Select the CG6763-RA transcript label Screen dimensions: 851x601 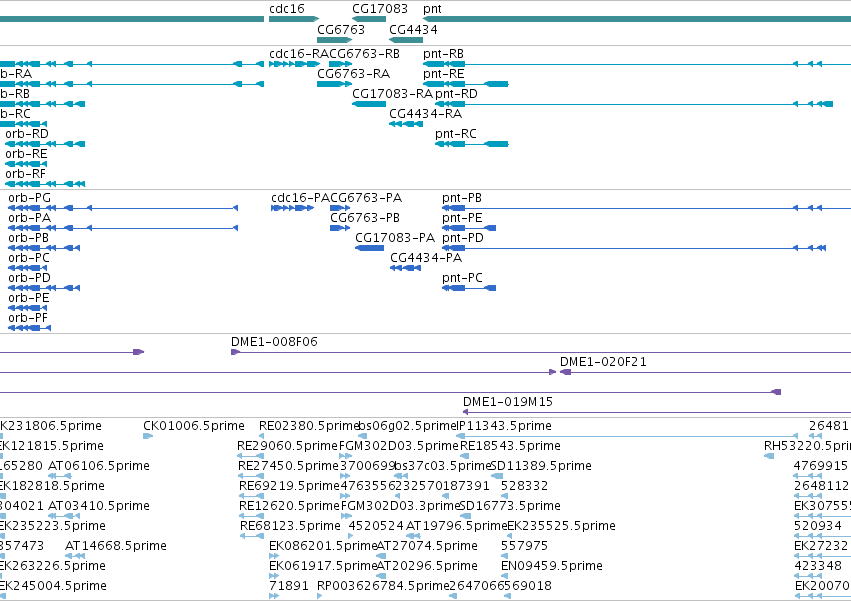pos(353,73)
